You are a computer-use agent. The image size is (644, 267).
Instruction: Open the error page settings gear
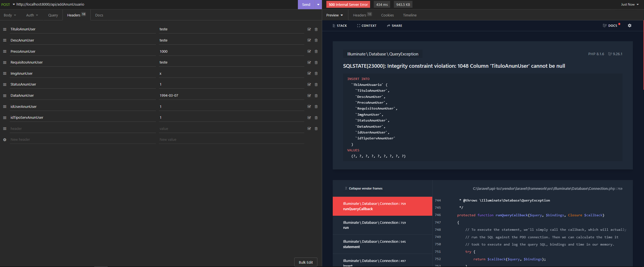tap(629, 25)
